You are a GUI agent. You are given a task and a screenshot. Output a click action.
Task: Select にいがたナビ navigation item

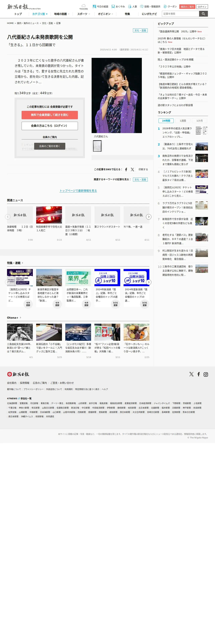pos(149,14)
